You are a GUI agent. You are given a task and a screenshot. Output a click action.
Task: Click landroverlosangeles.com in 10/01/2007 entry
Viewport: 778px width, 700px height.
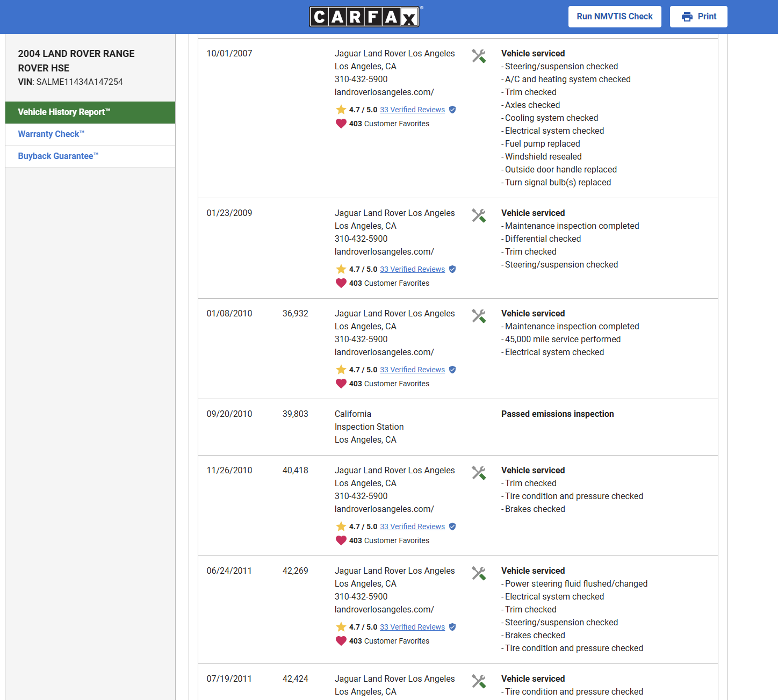point(384,92)
